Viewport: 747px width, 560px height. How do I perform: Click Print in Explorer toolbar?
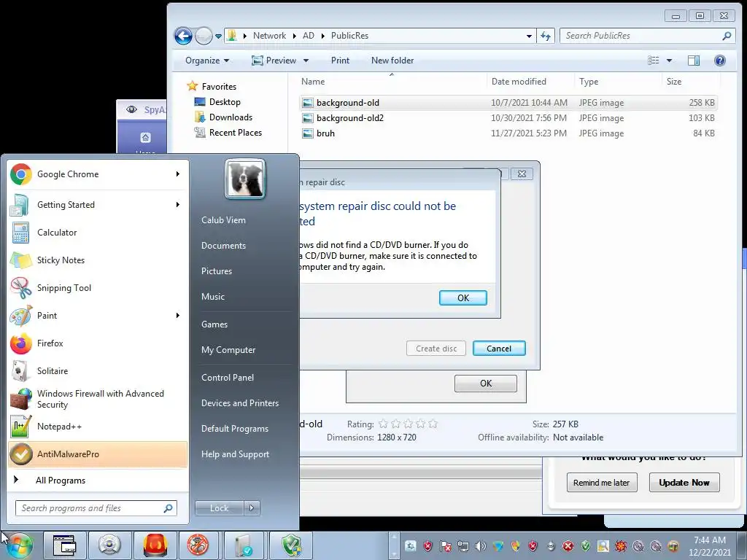click(340, 61)
